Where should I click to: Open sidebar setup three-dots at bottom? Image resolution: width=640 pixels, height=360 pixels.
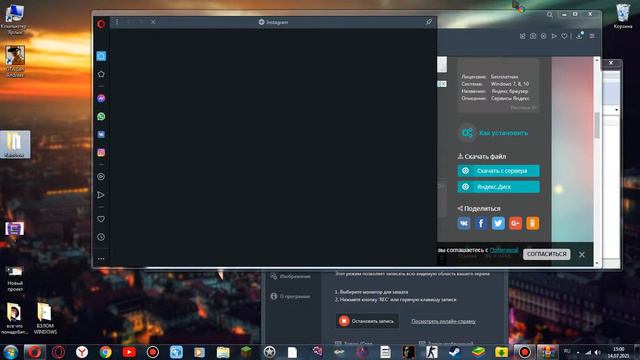pos(101,259)
